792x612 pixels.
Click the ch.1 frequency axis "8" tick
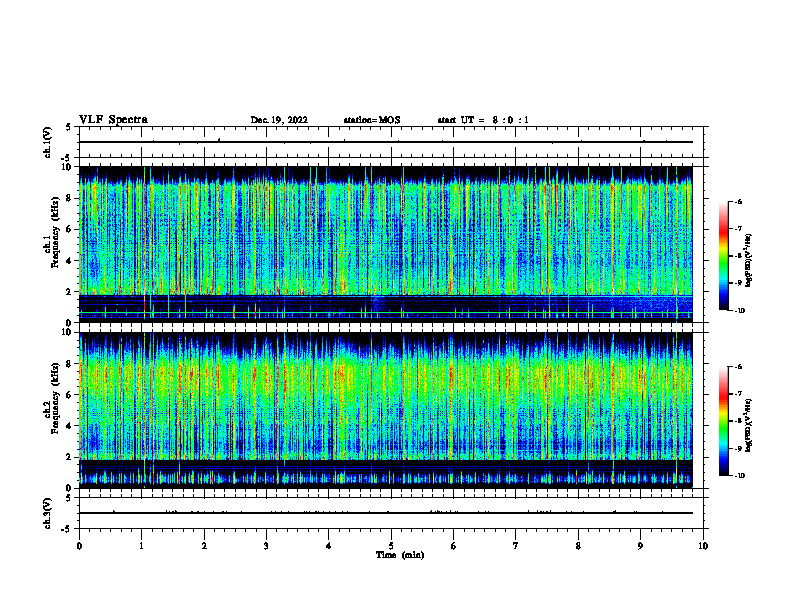(x=69, y=198)
